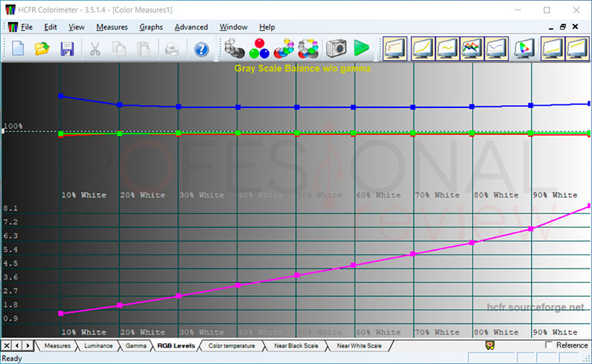The height and width of the screenshot is (364, 592).
Task: Enable the Reference checkbox
Action: point(549,345)
